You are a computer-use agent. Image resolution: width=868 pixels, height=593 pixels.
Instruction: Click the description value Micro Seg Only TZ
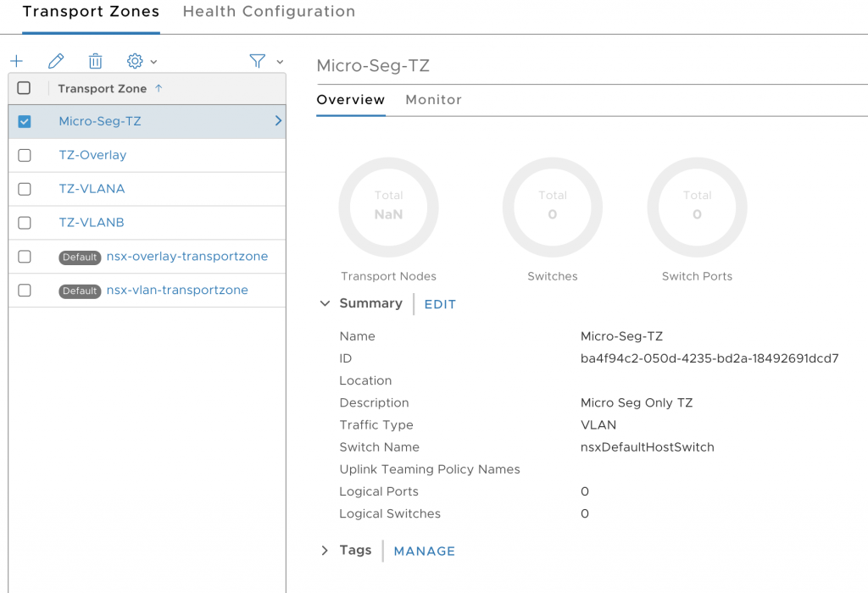[637, 402]
